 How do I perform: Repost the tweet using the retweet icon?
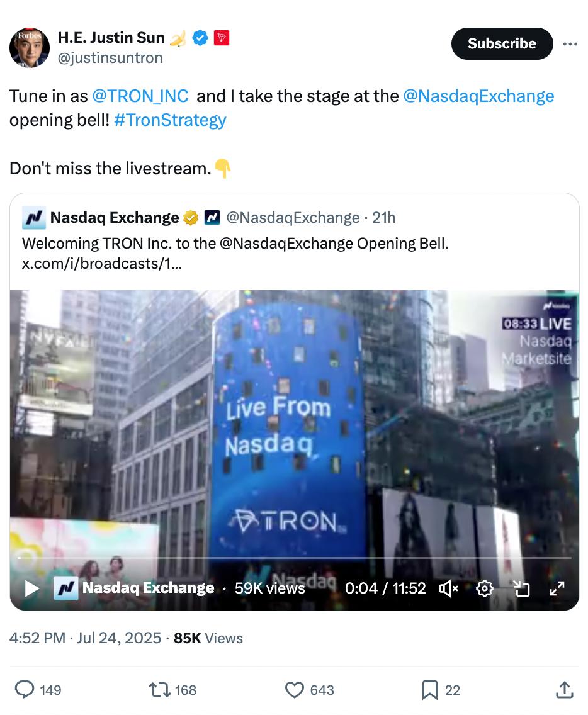point(160,690)
